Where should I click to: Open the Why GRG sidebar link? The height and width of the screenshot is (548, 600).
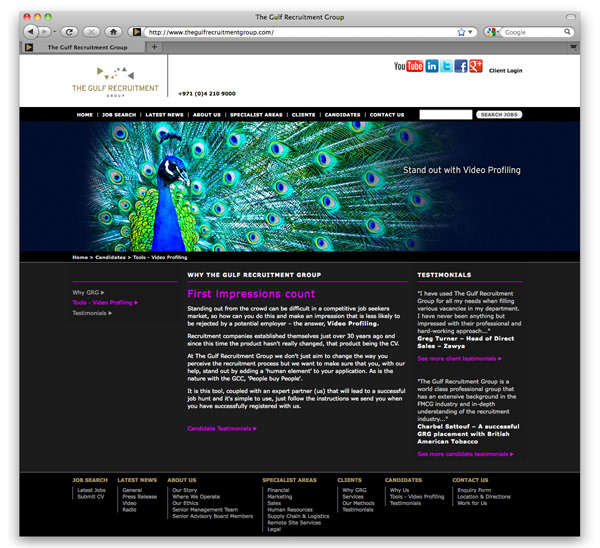[x=88, y=292]
